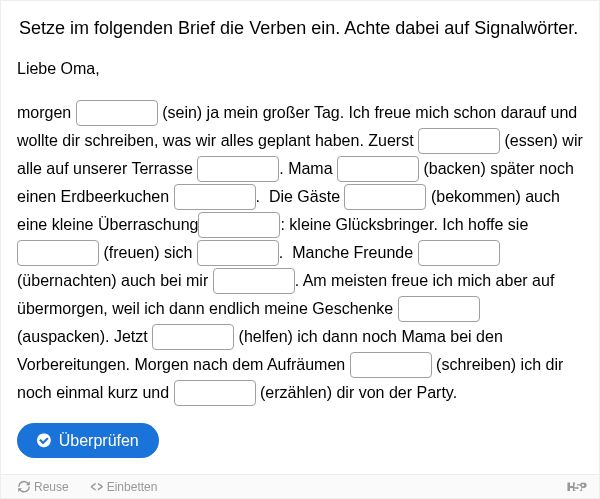Image resolution: width=600 pixels, height=499 pixels.
Task: Click the Einbetten code brackets icon
Action: (x=96, y=487)
